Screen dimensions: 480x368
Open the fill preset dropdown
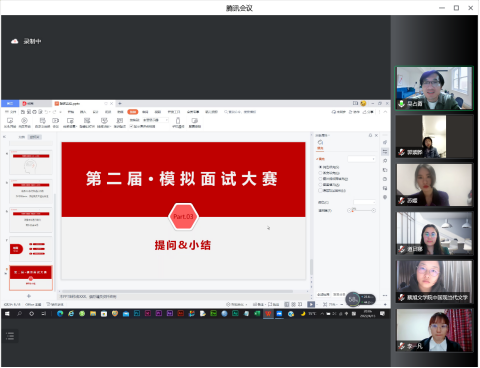[x=362, y=159]
